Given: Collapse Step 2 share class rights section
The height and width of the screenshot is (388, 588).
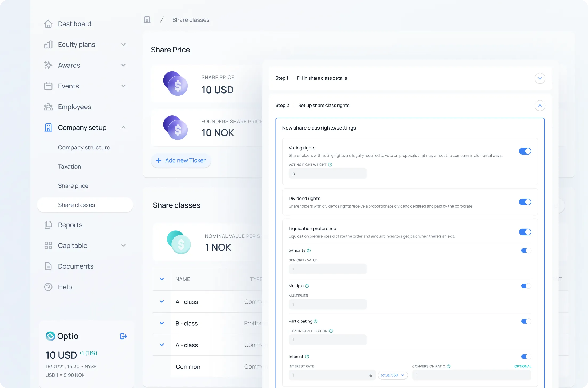Looking at the screenshot, I should (540, 106).
